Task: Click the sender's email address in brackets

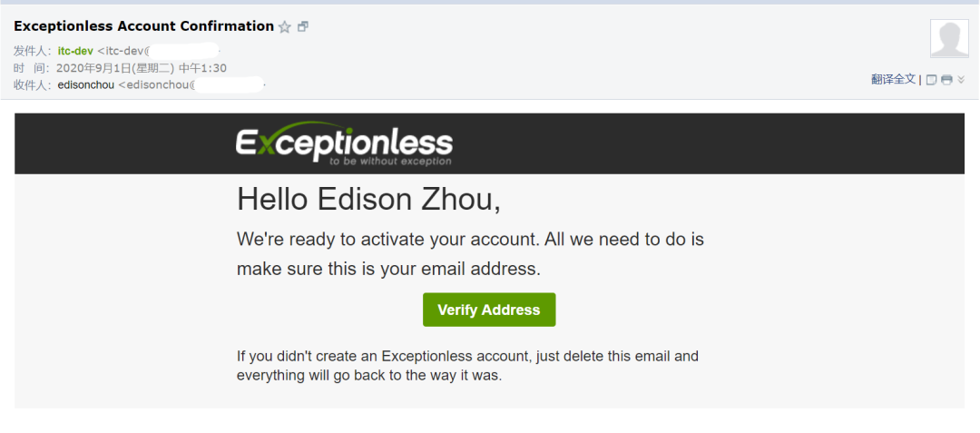Action: pos(158,51)
